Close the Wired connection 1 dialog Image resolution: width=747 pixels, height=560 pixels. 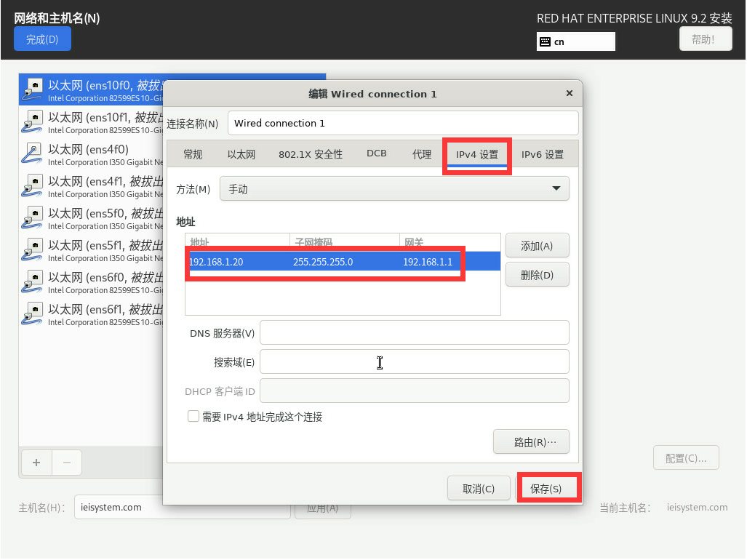point(569,94)
